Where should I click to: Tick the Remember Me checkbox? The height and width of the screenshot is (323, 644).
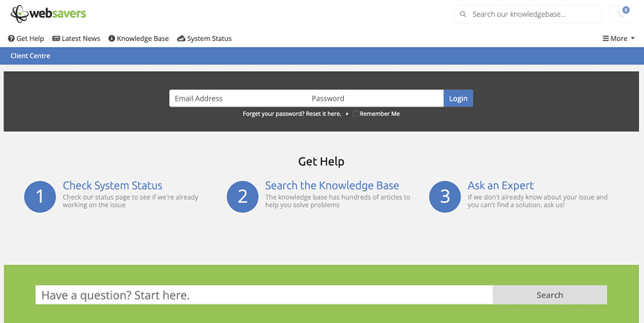pyautogui.click(x=356, y=113)
